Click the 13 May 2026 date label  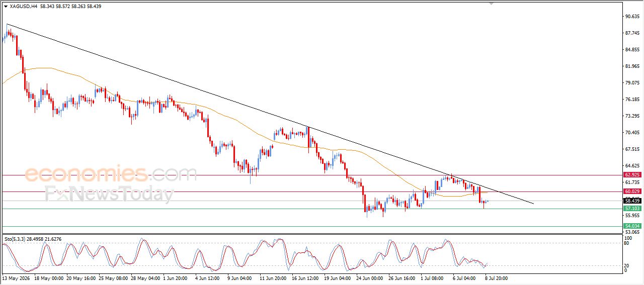click(x=15, y=277)
